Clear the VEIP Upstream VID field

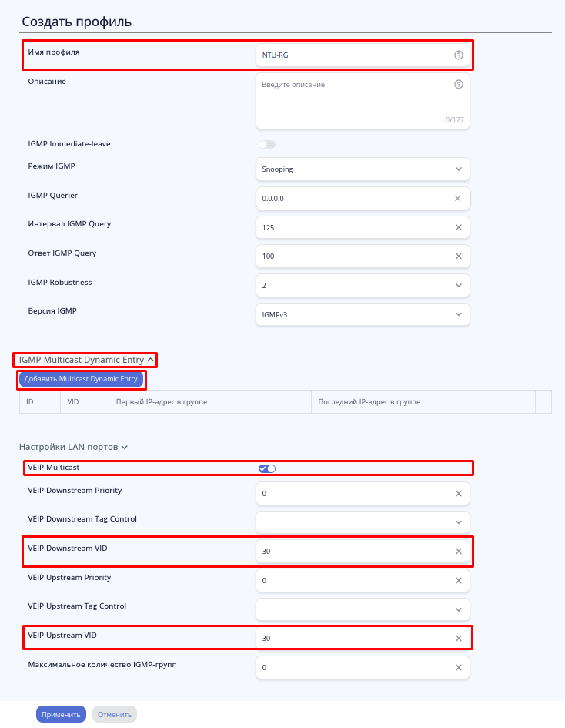tap(458, 638)
